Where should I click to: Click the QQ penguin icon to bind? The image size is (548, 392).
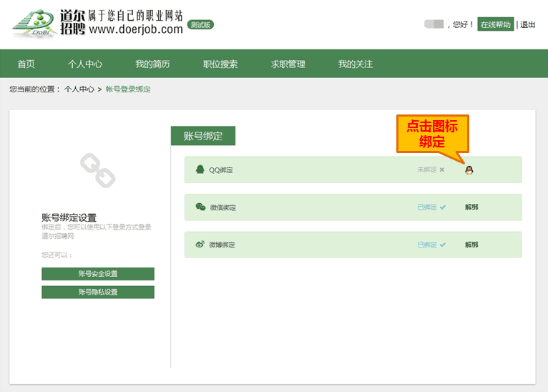[469, 170]
